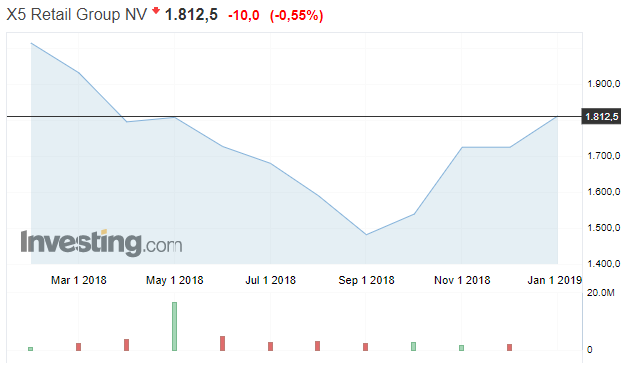
Task: Click the 1.812,5 current price tag
Action: pos(601,117)
